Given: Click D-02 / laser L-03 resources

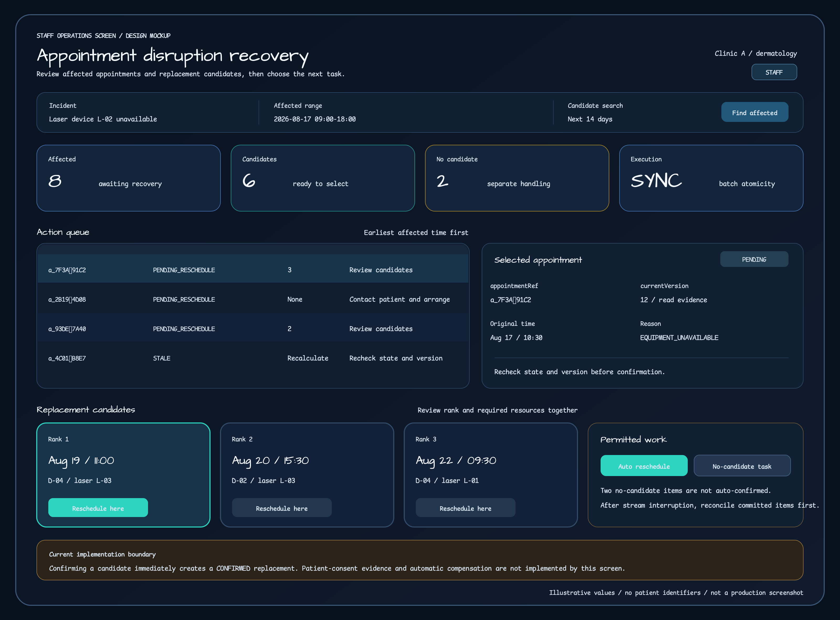Looking at the screenshot, I should click(x=263, y=481).
